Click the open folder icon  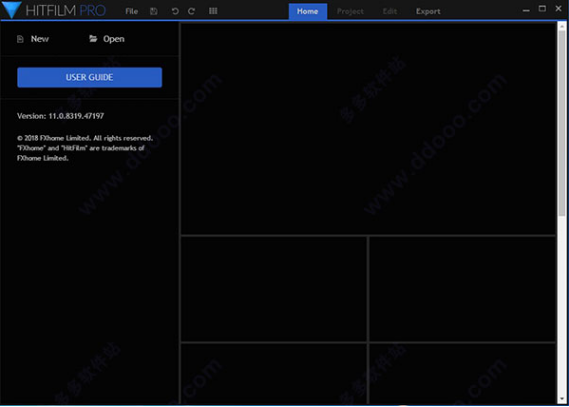(x=93, y=38)
